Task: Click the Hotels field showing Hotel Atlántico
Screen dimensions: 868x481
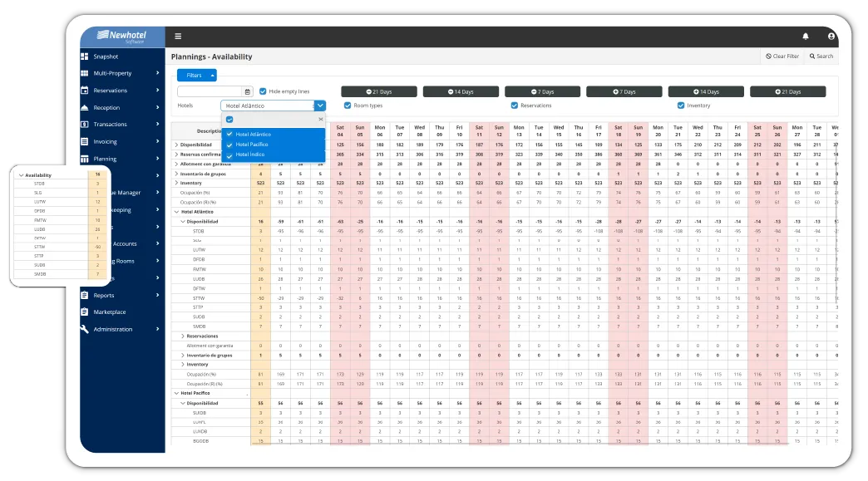Action: [x=268, y=106]
